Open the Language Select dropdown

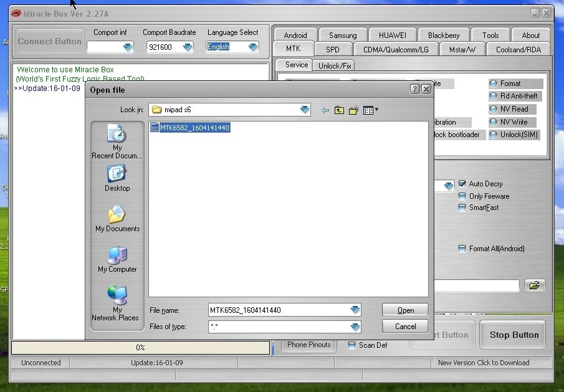(x=253, y=47)
